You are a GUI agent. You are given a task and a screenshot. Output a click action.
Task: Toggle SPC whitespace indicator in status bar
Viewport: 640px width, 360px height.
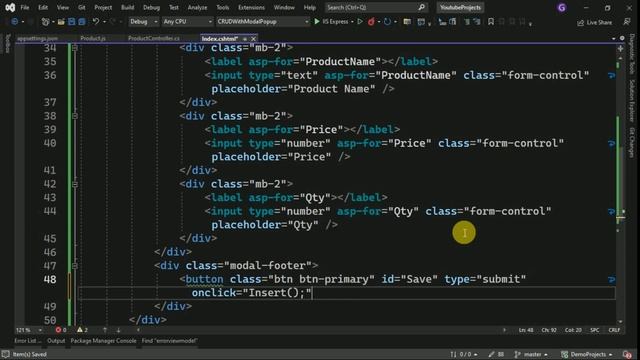595,330
